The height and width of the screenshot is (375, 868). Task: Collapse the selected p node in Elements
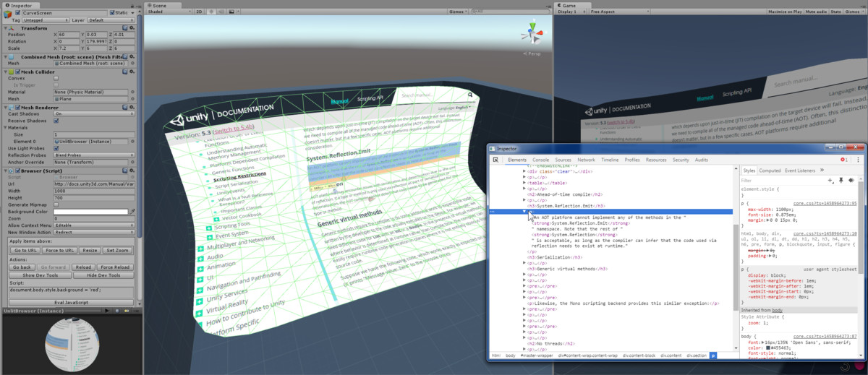pyautogui.click(x=525, y=212)
